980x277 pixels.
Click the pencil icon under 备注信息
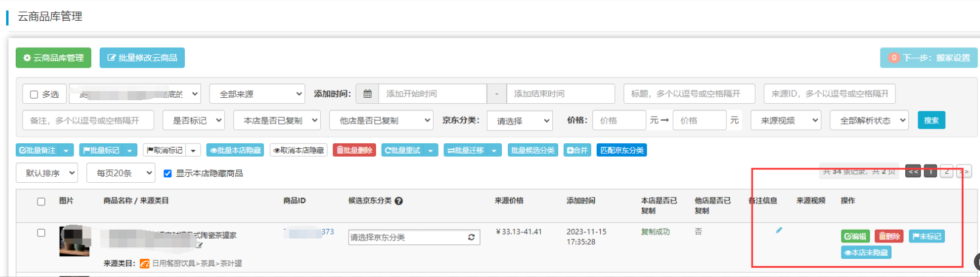tap(779, 230)
